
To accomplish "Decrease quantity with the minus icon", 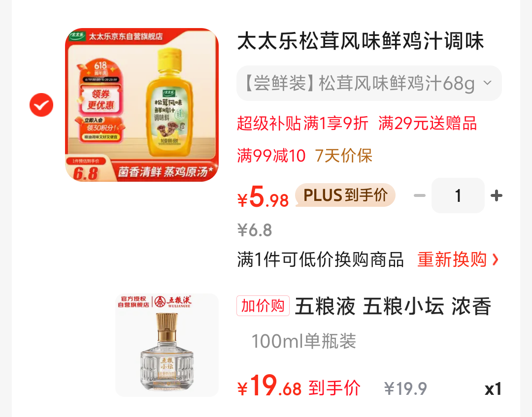I will point(420,195).
